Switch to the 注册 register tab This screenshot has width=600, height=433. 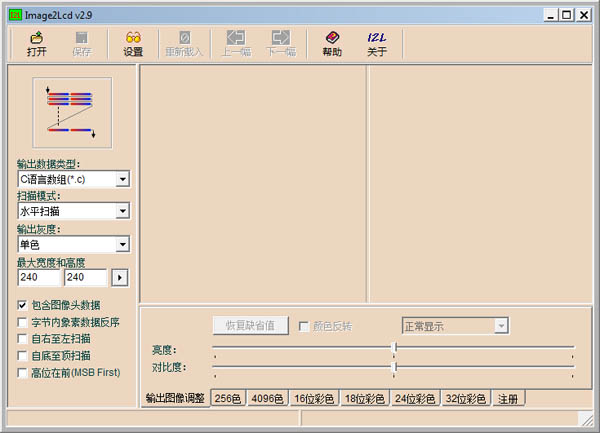click(x=508, y=399)
